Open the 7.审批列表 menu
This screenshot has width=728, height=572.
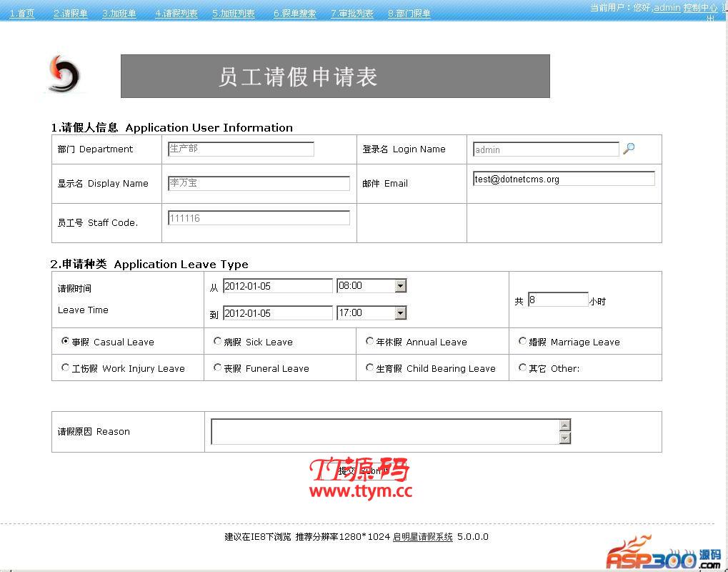point(352,14)
